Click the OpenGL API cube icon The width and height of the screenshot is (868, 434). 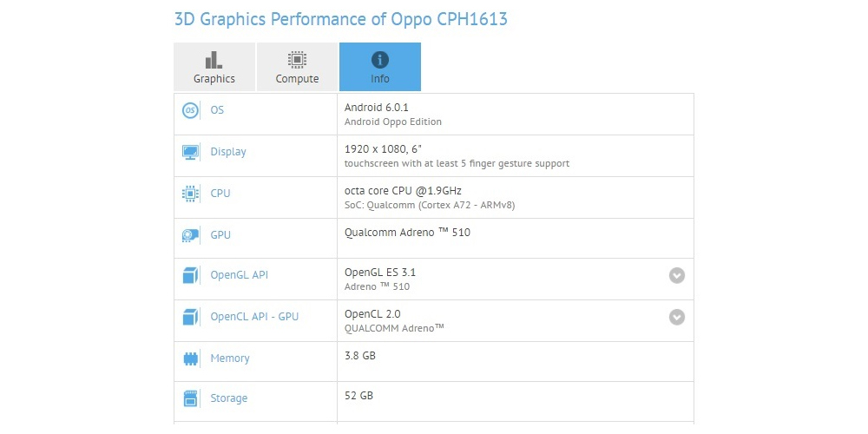click(190, 275)
